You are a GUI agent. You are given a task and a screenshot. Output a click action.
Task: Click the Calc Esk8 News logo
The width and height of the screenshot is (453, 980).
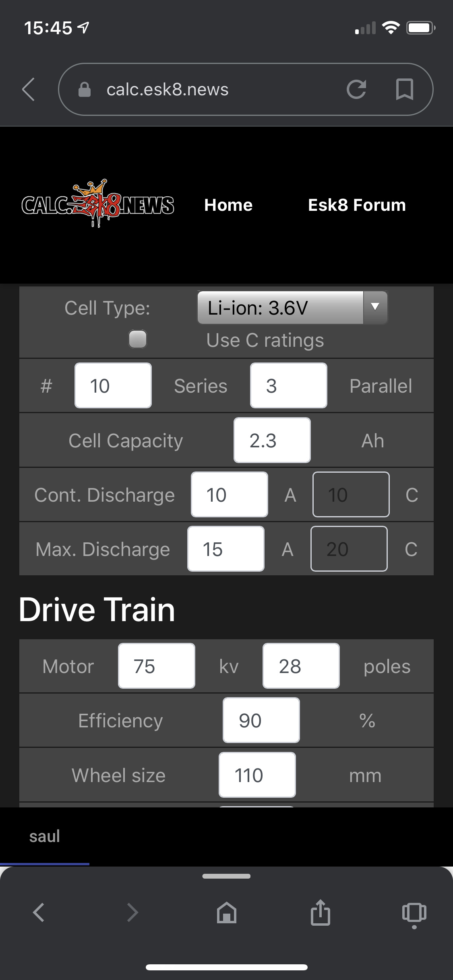(x=98, y=204)
